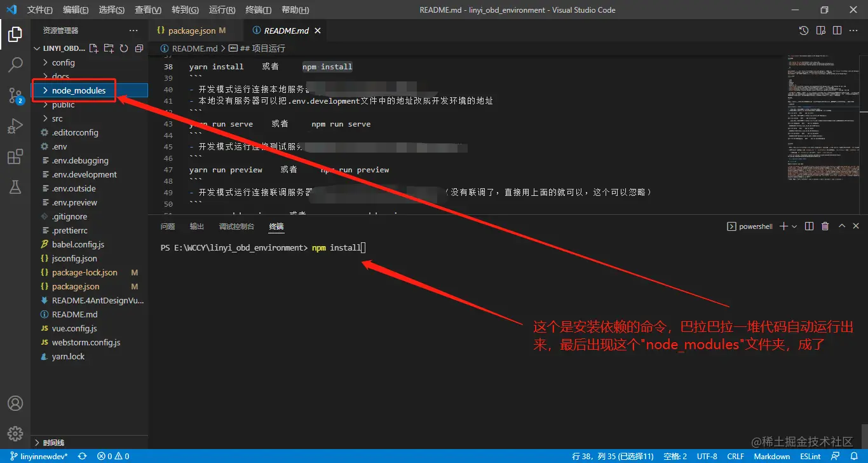Click the linyinnewdev branch in status bar
The height and width of the screenshot is (463, 868).
tap(39, 457)
